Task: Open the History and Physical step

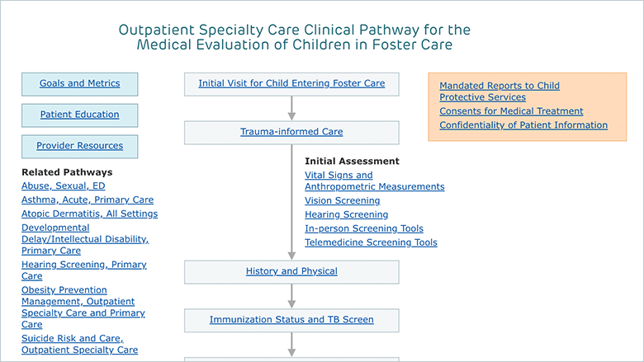Action: tap(291, 271)
